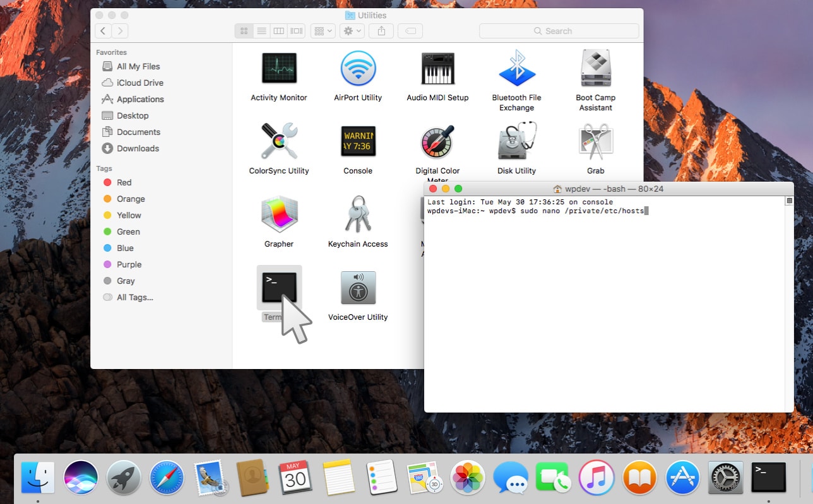
Task: Switch Finder to list view
Action: [261, 30]
